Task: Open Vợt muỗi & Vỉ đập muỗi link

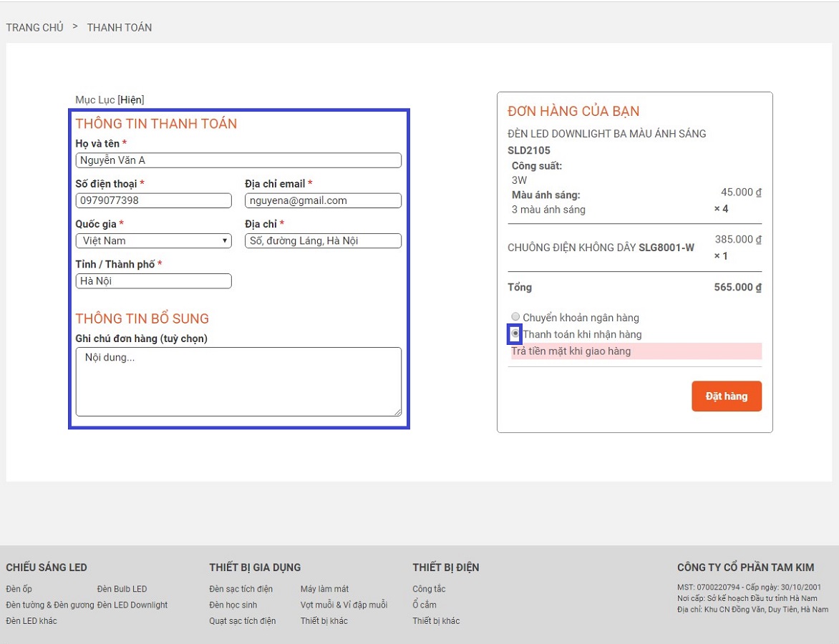Action: pyautogui.click(x=344, y=605)
